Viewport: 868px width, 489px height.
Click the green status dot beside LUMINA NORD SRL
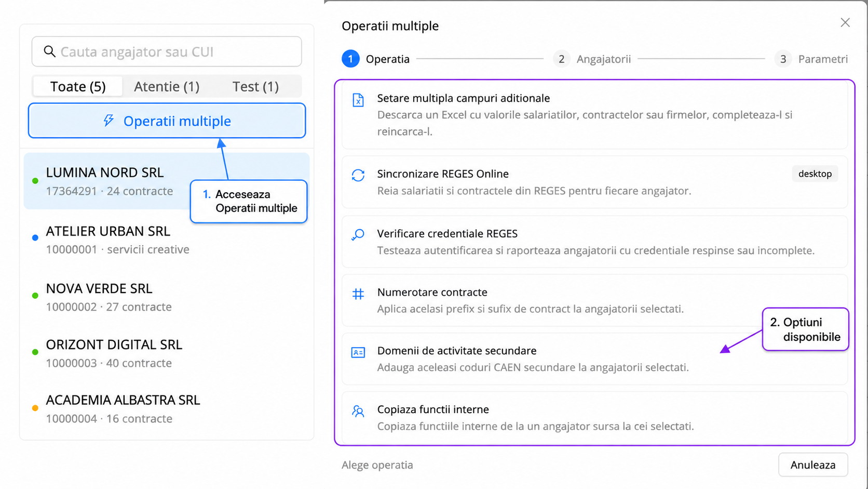click(35, 181)
